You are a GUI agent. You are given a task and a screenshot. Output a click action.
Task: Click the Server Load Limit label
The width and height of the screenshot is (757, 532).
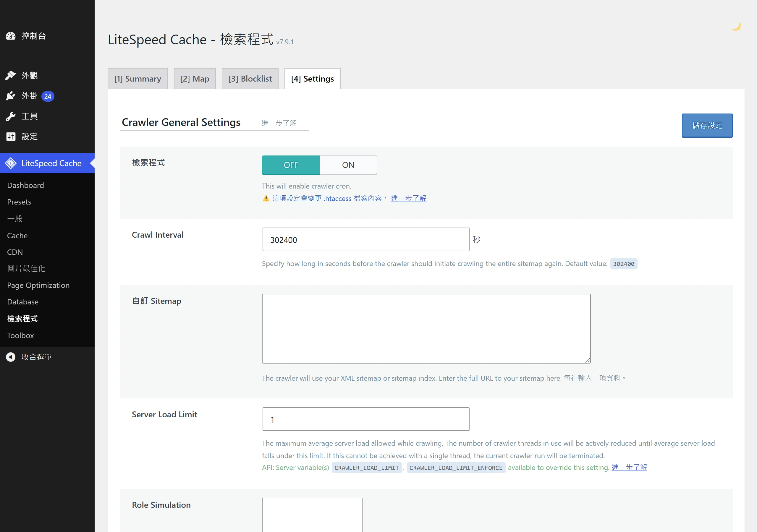[x=164, y=415]
